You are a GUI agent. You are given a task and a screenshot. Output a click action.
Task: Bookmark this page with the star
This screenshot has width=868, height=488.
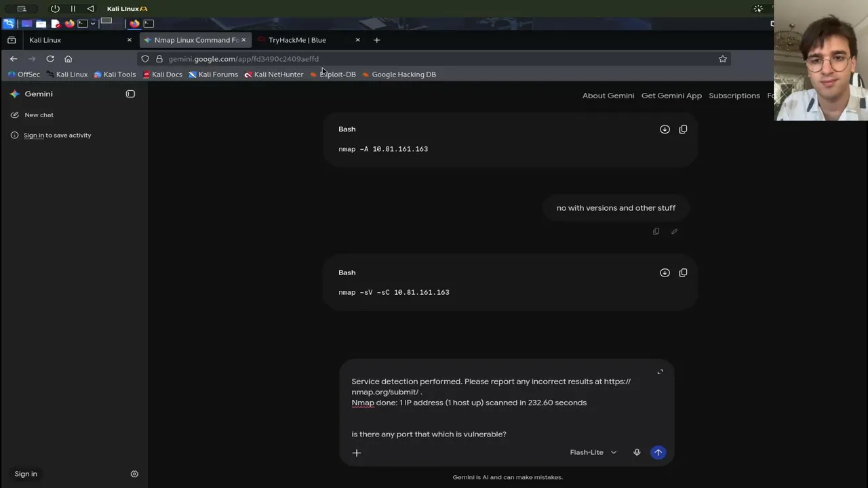pos(723,59)
